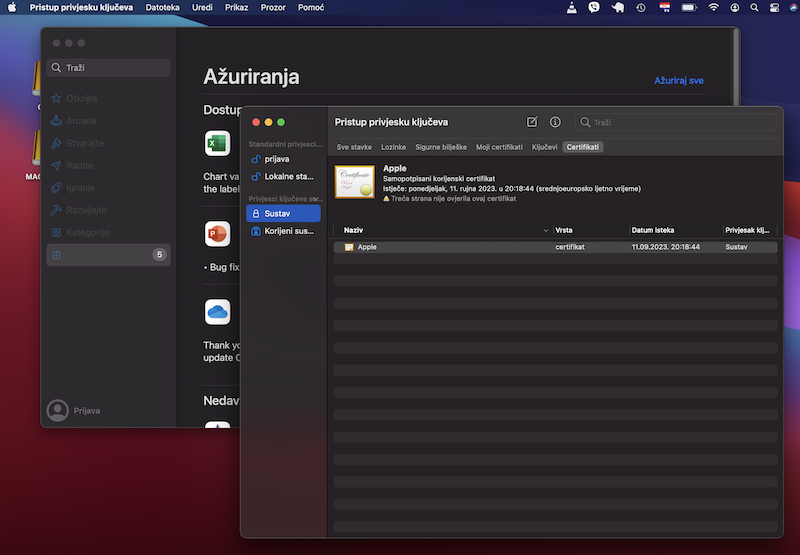The height and width of the screenshot is (555, 800).
Task: Open the Croatian flag input source menu
Action: [x=664, y=7]
